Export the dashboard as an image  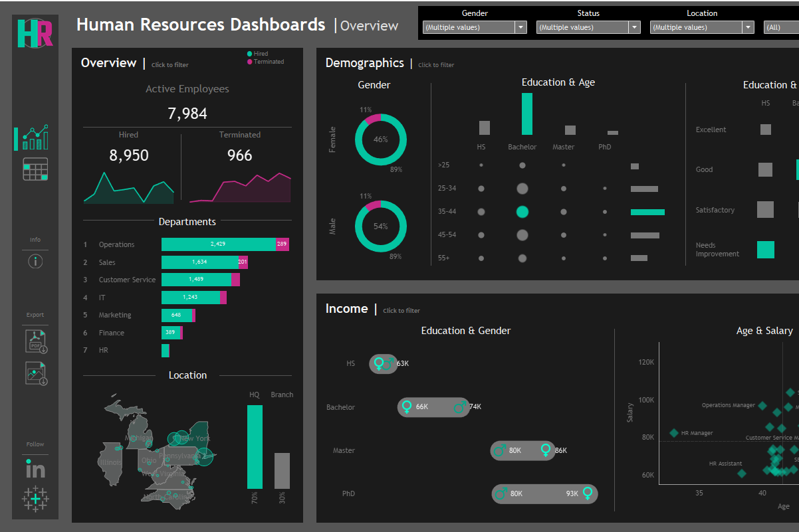(37, 373)
